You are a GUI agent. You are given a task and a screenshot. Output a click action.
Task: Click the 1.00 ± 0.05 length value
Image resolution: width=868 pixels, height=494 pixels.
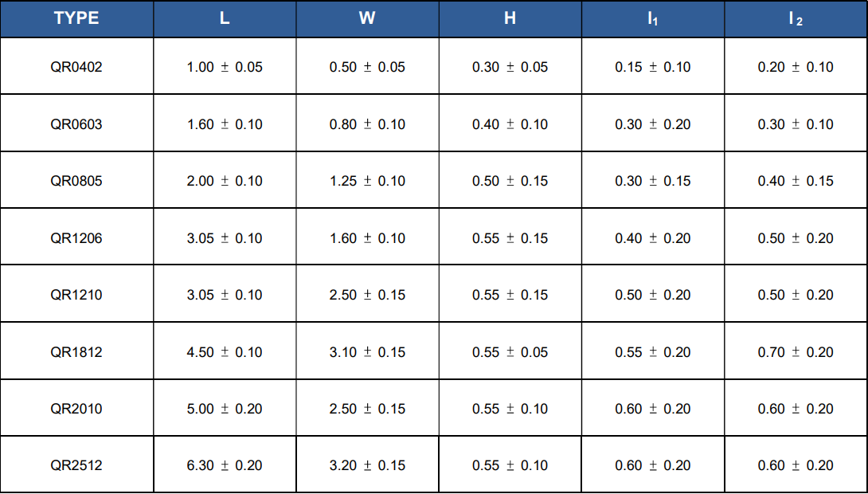pos(225,67)
